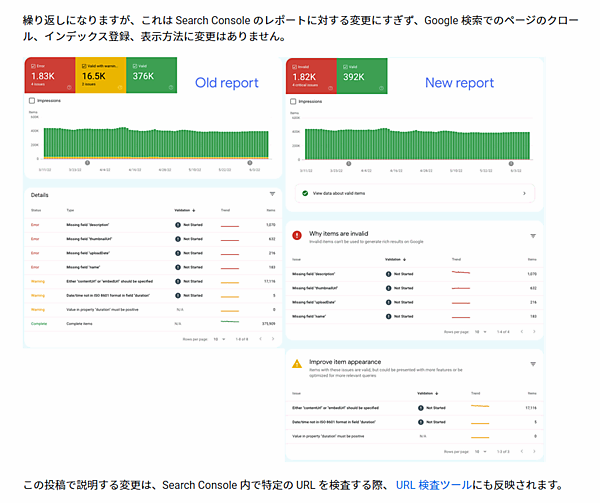
Task: Click the yellow warning icon beside Improve item appearance
Action: coord(297,364)
